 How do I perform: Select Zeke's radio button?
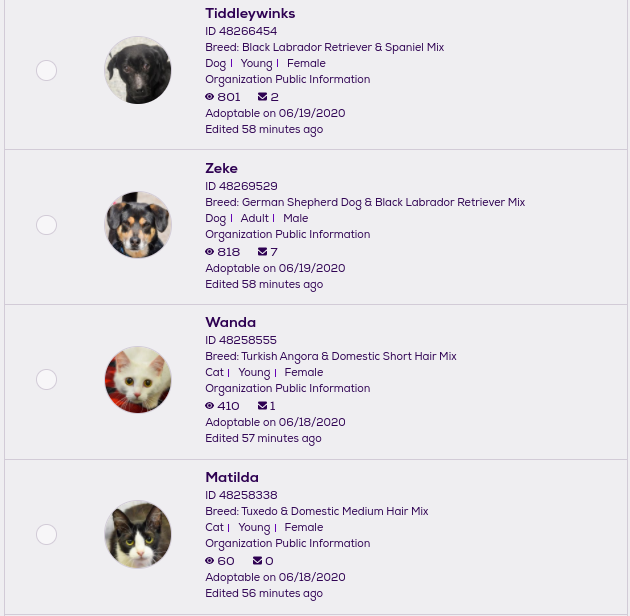[x=46, y=225]
